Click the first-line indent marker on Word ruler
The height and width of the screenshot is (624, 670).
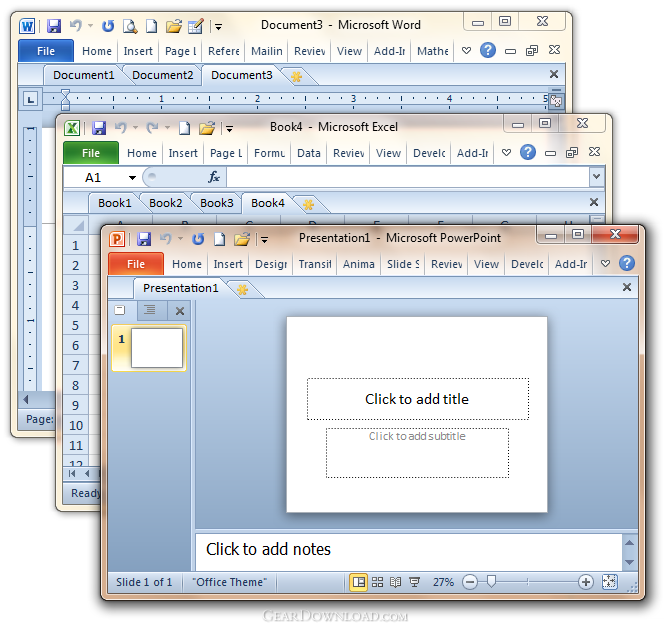coord(65,94)
